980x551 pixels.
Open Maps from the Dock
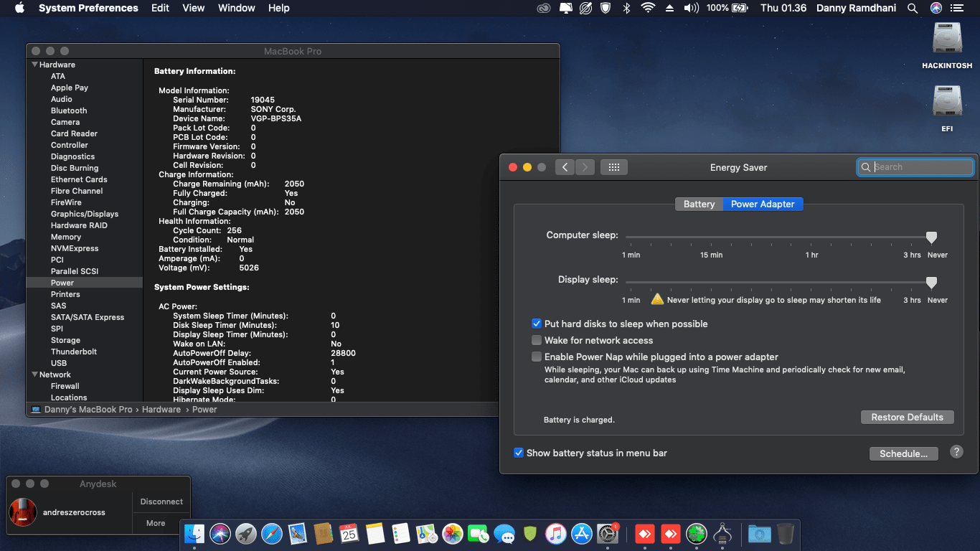(427, 534)
